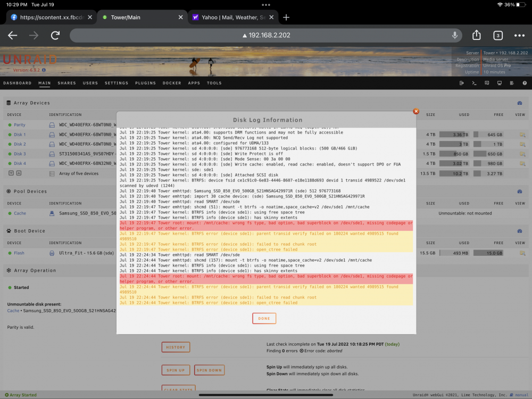532x399 pixels.
Task: Open the Disk 3 device link
Action: 20,154
